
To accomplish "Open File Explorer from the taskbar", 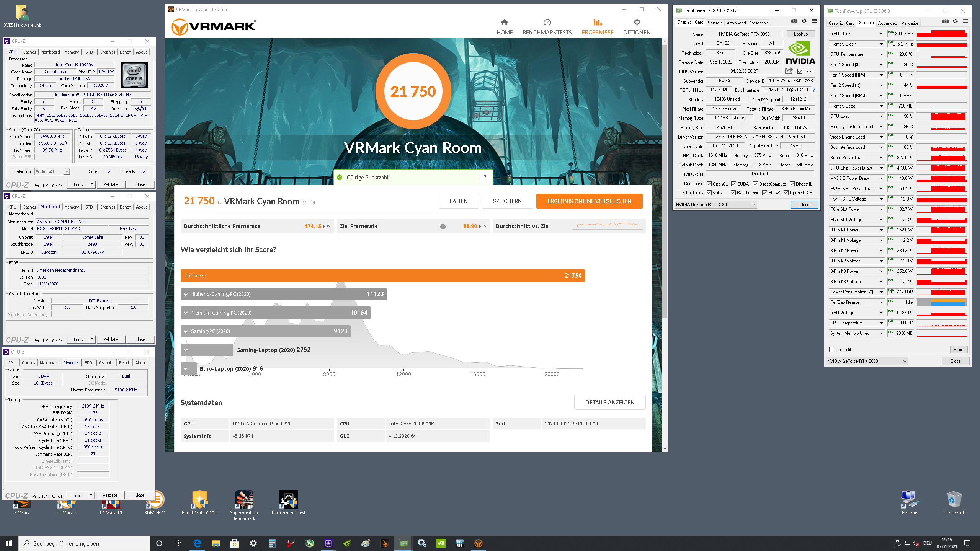I will coord(216,543).
